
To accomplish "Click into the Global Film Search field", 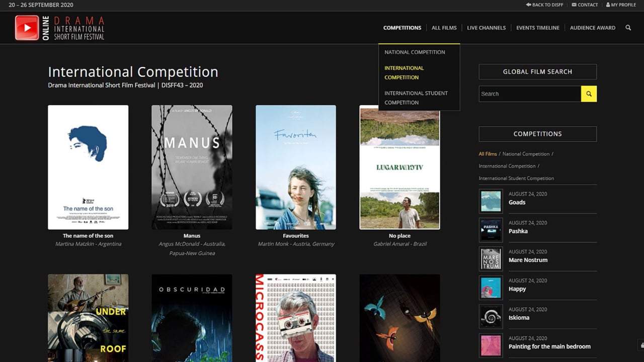I will [x=530, y=94].
